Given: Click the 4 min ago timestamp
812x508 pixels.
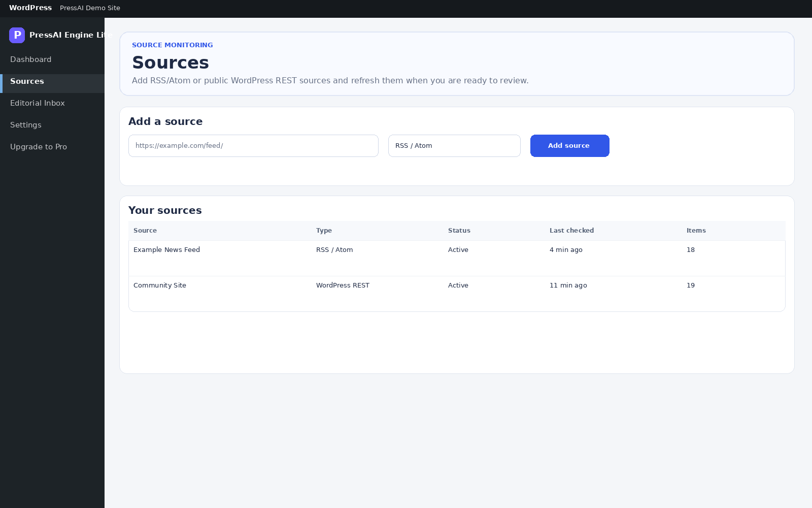Looking at the screenshot, I should click(x=566, y=250).
